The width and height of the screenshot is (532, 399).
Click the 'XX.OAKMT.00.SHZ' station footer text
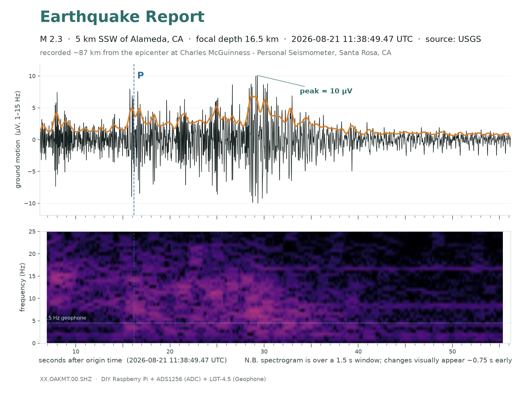[66, 379]
